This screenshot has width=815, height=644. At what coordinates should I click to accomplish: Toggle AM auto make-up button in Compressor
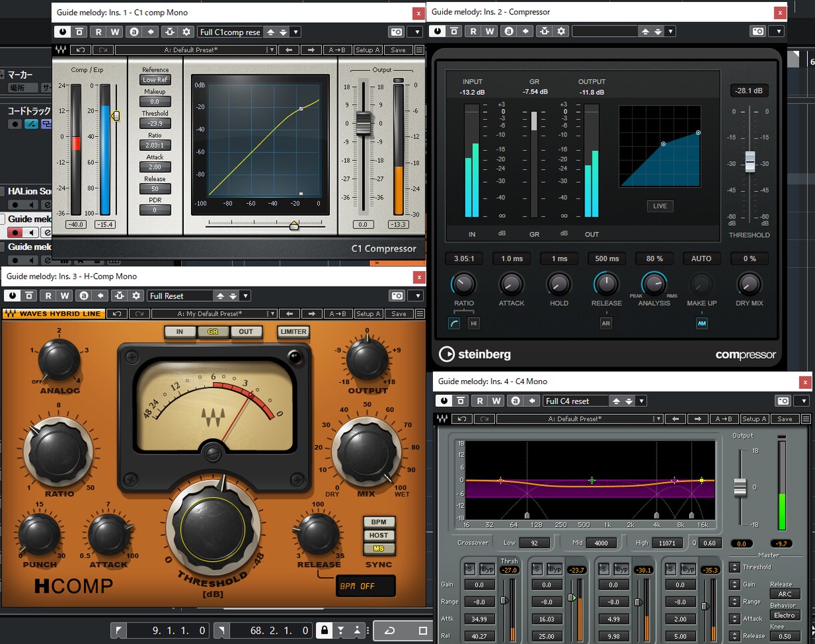702,323
